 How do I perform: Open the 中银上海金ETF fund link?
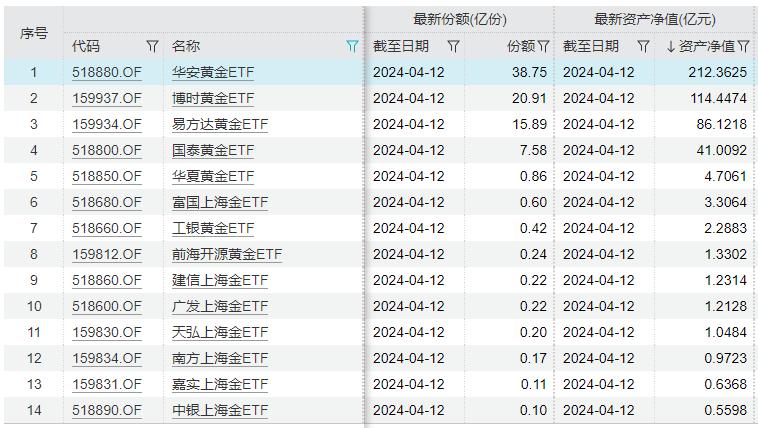coord(220,411)
